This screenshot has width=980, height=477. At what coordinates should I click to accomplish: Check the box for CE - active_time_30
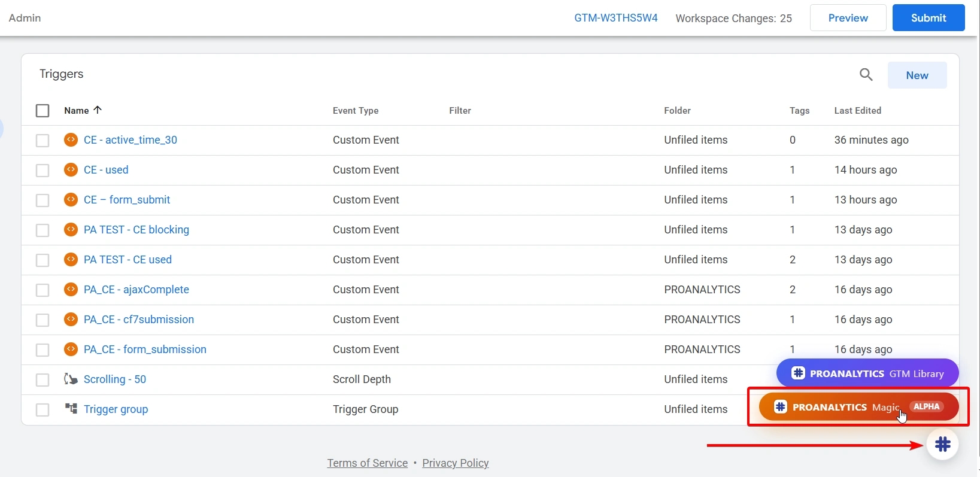(x=43, y=141)
